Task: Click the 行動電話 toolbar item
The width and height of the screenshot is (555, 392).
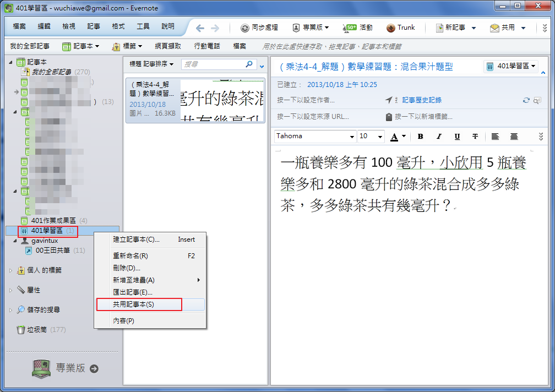Action: [207, 46]
